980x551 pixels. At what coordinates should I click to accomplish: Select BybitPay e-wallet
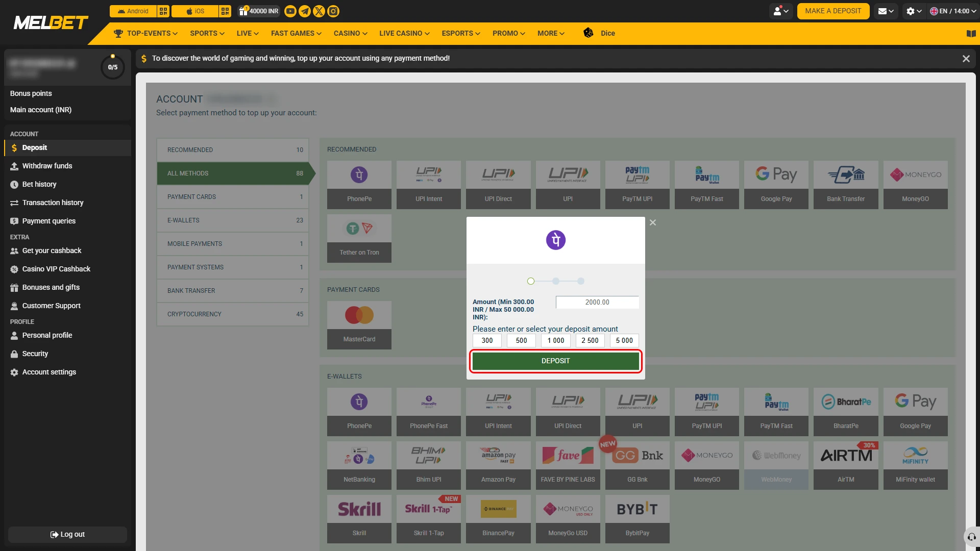click(x=638, y=519)
